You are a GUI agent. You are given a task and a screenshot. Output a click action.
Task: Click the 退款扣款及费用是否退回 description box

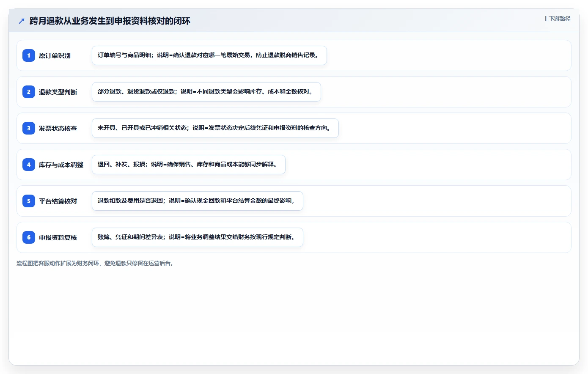point(198,201)
